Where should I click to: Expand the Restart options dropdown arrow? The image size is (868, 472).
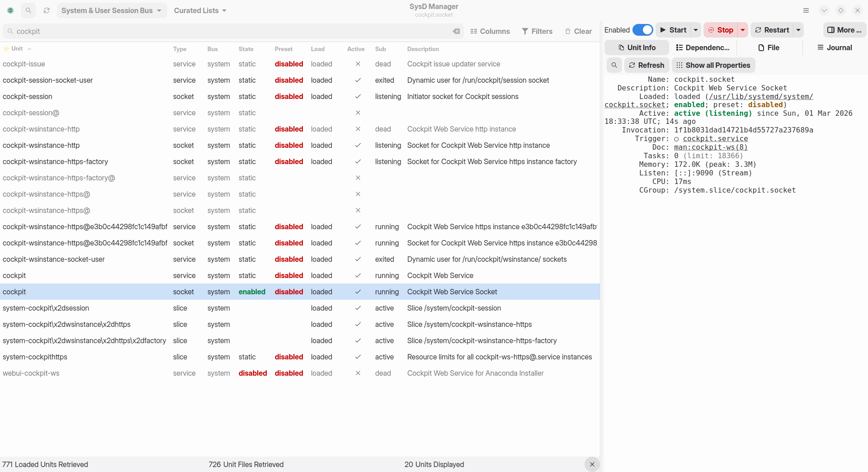[x=798, y=30]
